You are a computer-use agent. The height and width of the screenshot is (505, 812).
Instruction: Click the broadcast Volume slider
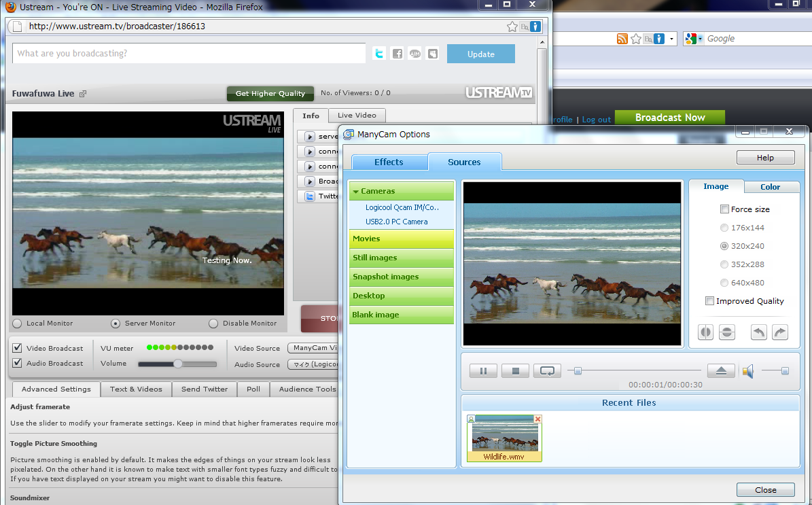[x=177, y=364]
